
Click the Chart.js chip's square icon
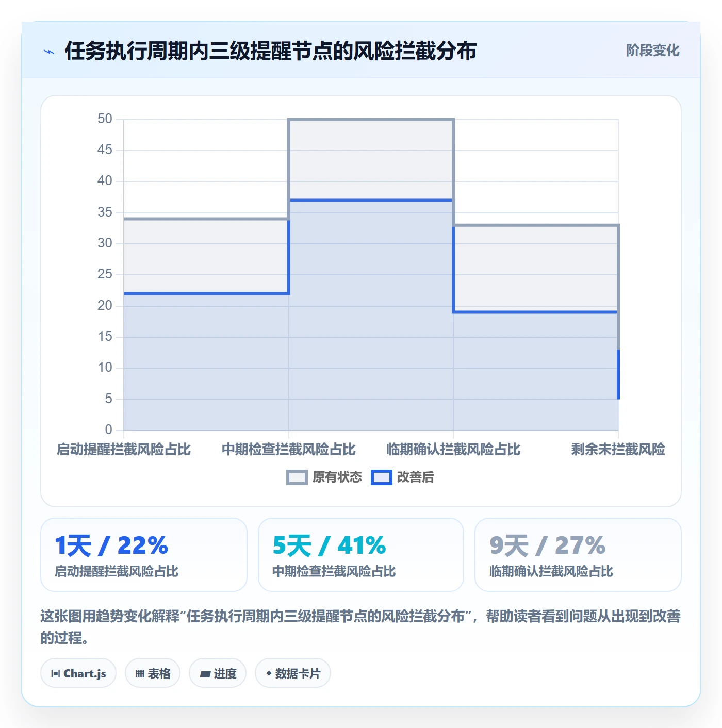[56, 674]
